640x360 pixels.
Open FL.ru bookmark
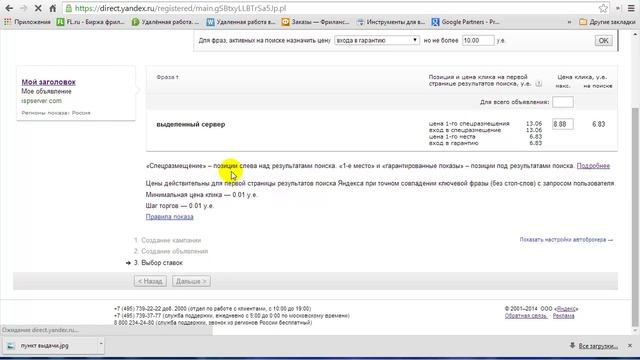point(91,22)
